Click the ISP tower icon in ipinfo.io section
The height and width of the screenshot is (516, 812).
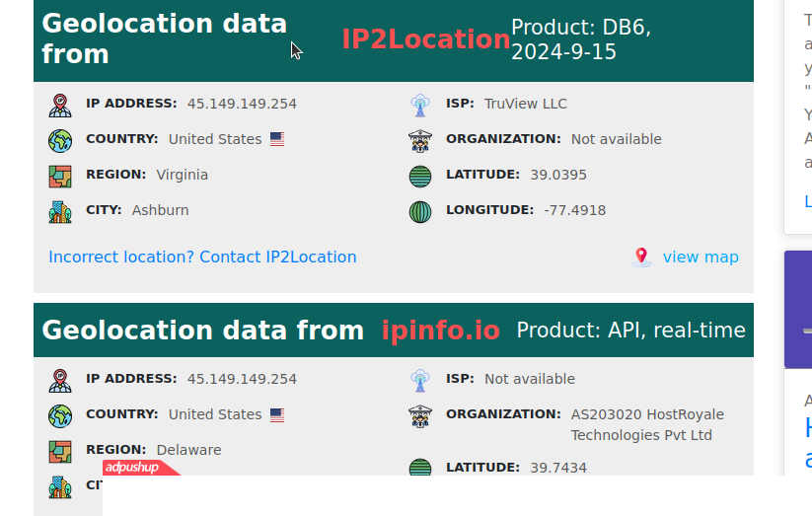420,380
